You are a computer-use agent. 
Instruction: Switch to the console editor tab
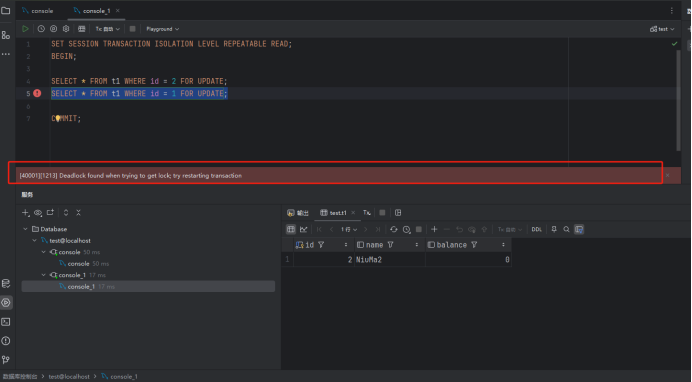point(38,11)
